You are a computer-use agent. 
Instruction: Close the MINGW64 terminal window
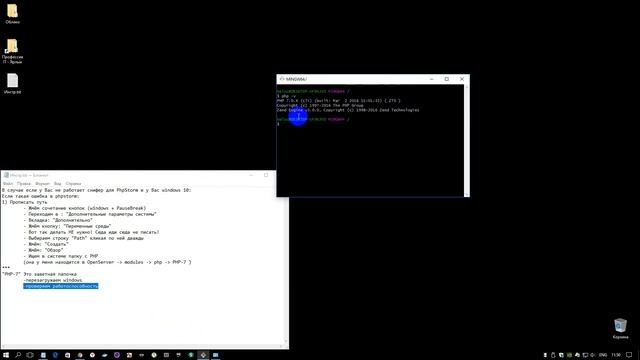click(x=462, y=79)
